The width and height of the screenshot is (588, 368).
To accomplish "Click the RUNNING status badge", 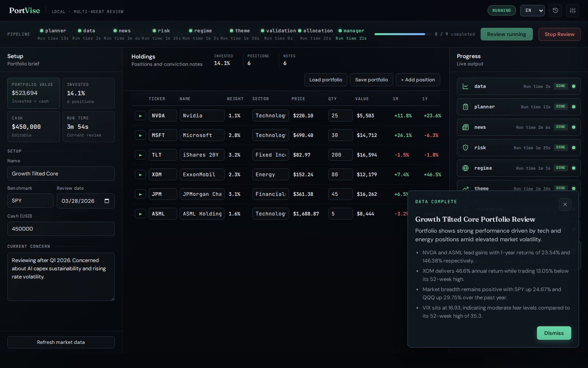I will 501,11.
